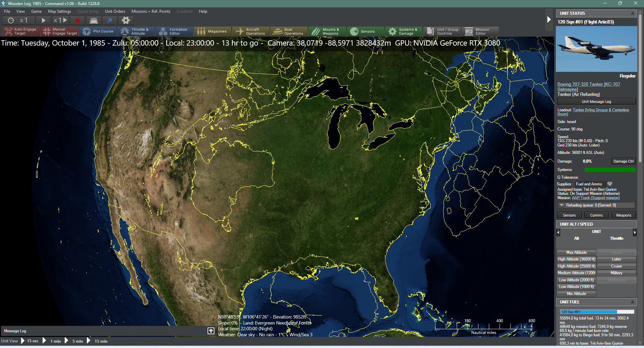The height and width of the screenshot is (348, 644).
Task: Open Boat Operations
Action: pos(289,32)
